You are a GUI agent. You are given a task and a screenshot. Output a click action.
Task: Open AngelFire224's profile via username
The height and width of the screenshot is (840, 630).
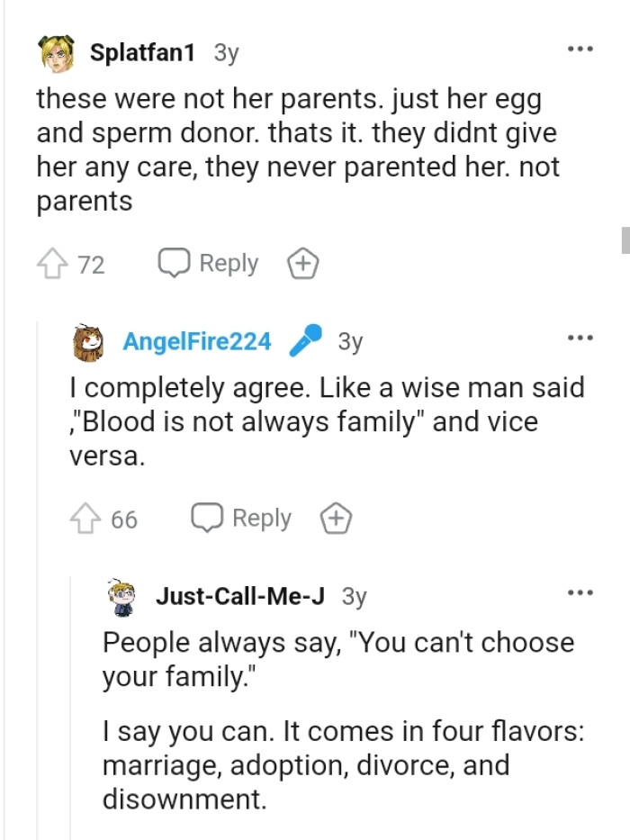[x=198, y=342]
